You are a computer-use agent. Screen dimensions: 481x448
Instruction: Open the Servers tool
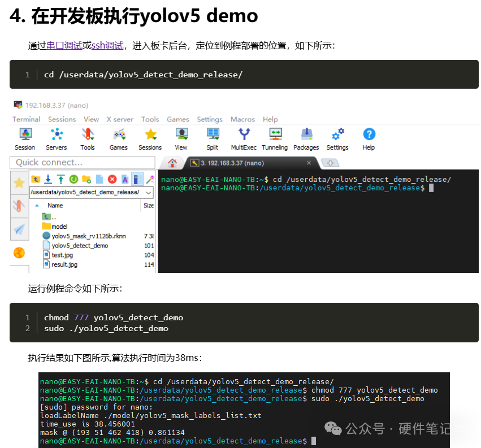tap(56, 138)
